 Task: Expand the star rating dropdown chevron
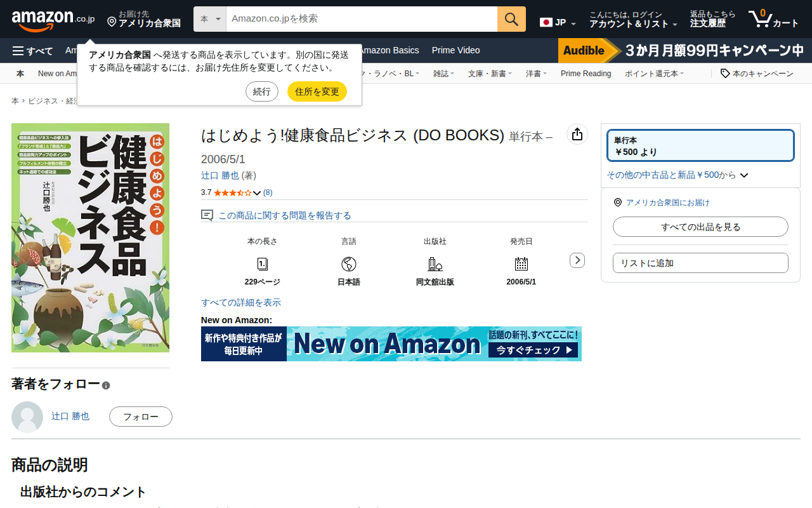coord(257,193)
